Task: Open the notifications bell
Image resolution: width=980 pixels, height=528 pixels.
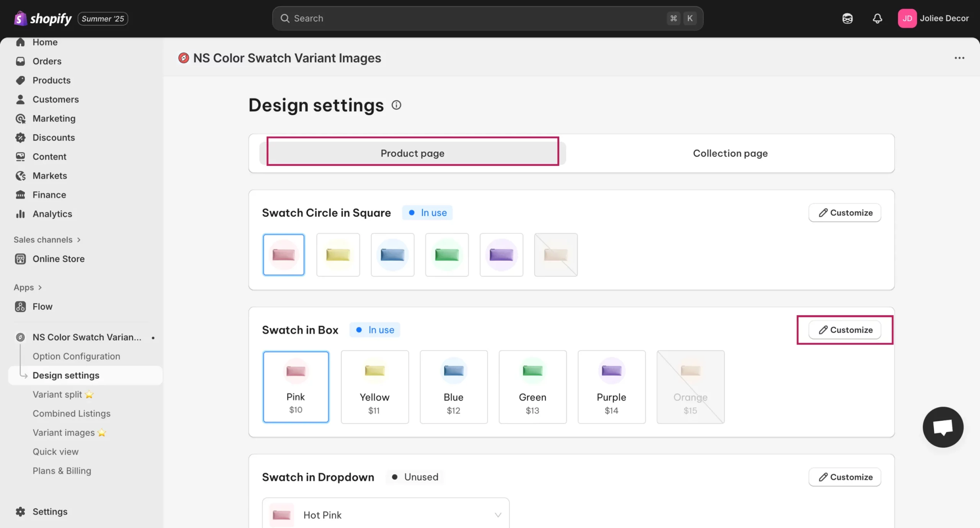Action: point(877,18)
